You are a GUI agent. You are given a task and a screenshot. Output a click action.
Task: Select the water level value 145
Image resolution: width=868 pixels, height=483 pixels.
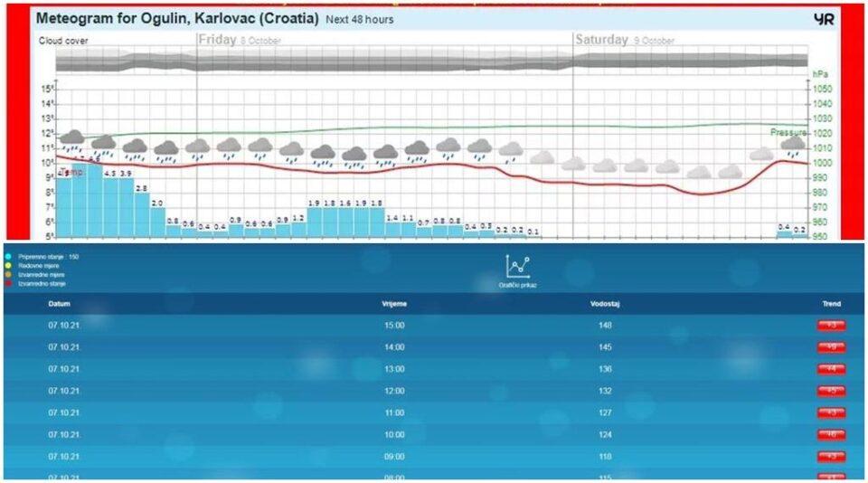pos(605,346)
